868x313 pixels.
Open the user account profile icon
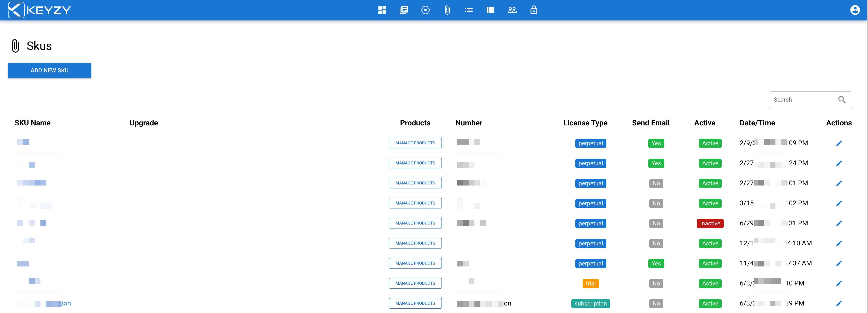coord(855,10)
